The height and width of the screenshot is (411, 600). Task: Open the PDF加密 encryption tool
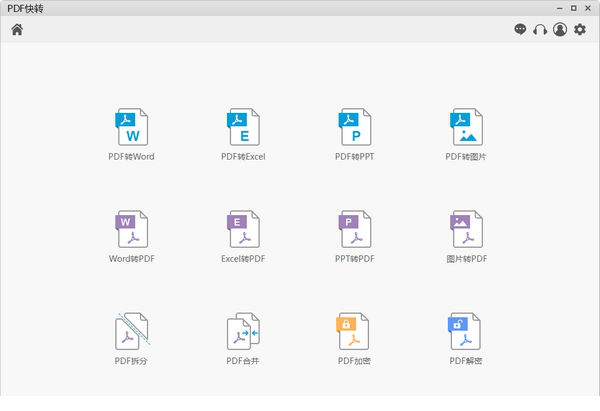point(355,331)
